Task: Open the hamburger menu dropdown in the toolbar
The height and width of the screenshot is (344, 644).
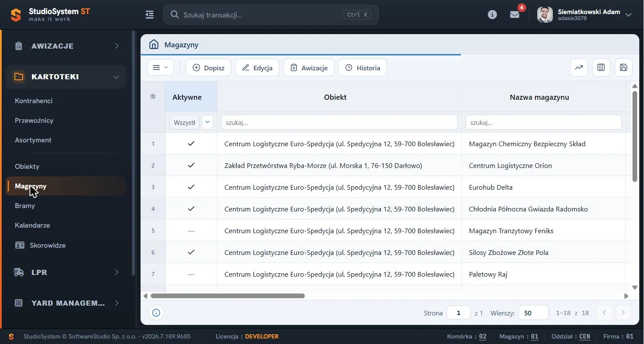Action: click(x=161, y=67)
